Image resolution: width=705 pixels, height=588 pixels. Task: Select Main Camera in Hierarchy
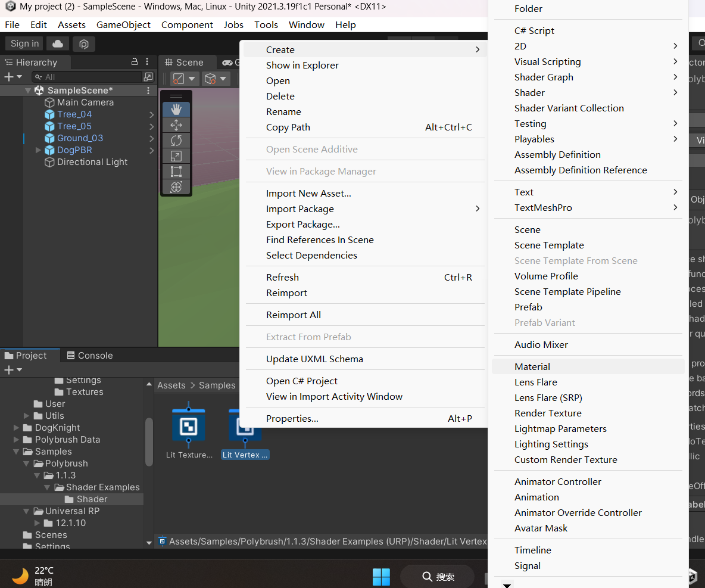pyautogui.click(x=85, y=102)
